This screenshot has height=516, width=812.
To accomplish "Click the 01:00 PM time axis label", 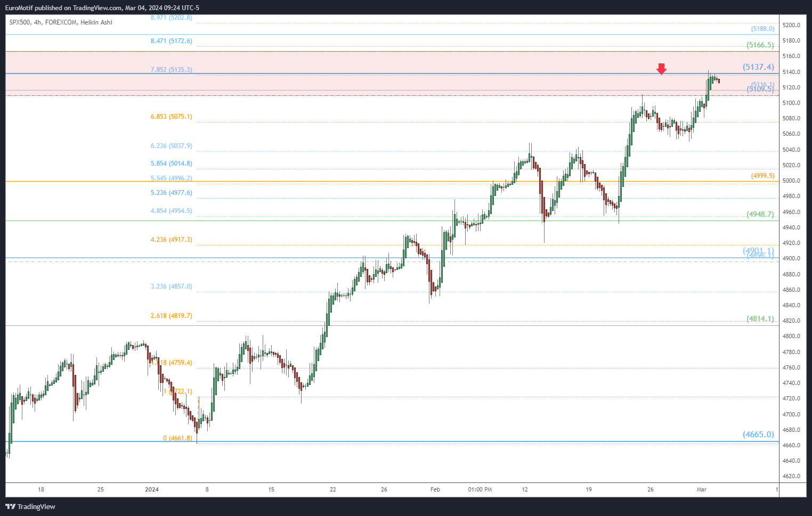I will (x=480, y=489).
